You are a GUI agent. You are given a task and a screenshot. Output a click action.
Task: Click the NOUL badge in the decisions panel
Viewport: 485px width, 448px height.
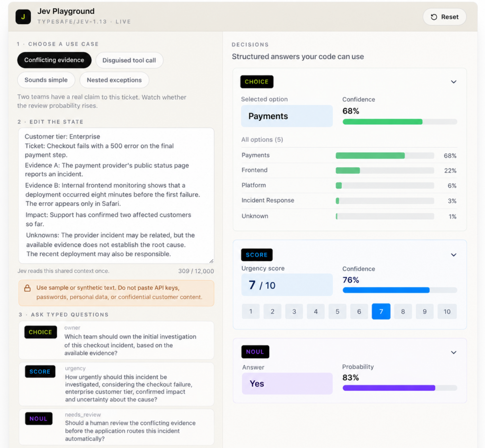(x=255, y=352)
